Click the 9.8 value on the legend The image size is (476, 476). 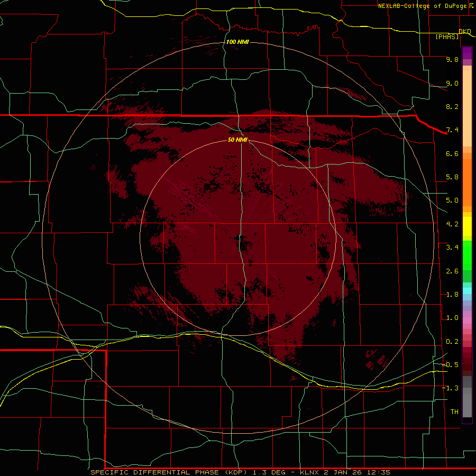click(452, 59)
